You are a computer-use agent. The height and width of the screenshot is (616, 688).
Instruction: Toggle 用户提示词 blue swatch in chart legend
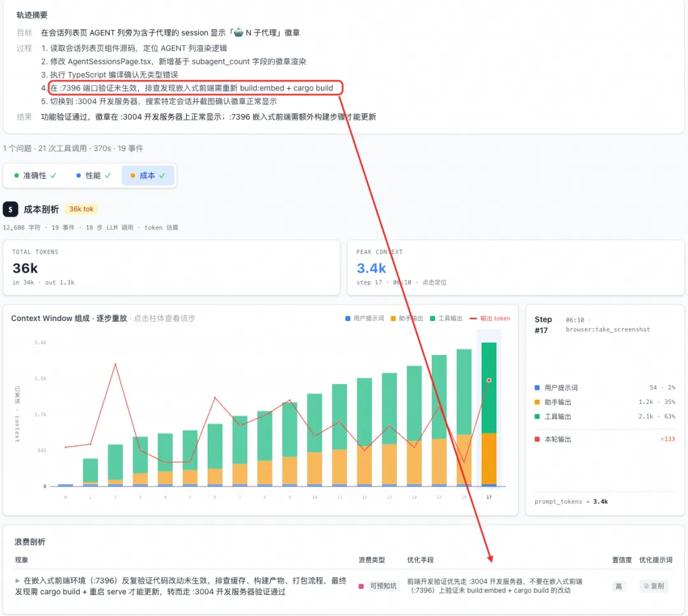(x=348, y=319)
